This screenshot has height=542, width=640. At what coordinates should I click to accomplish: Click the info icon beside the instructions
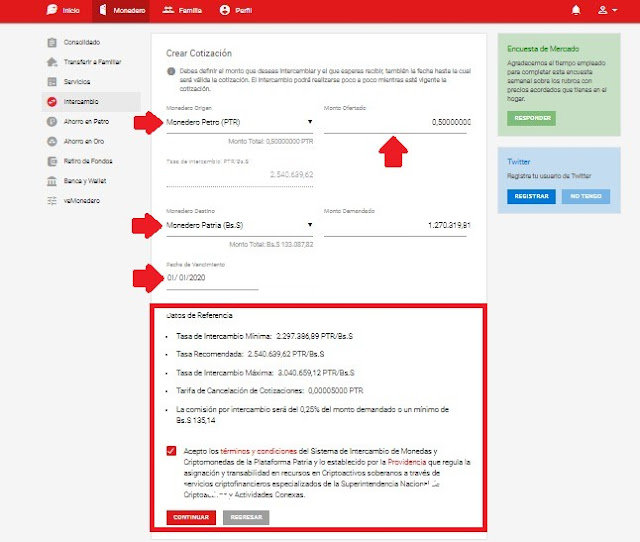(171, 71)
